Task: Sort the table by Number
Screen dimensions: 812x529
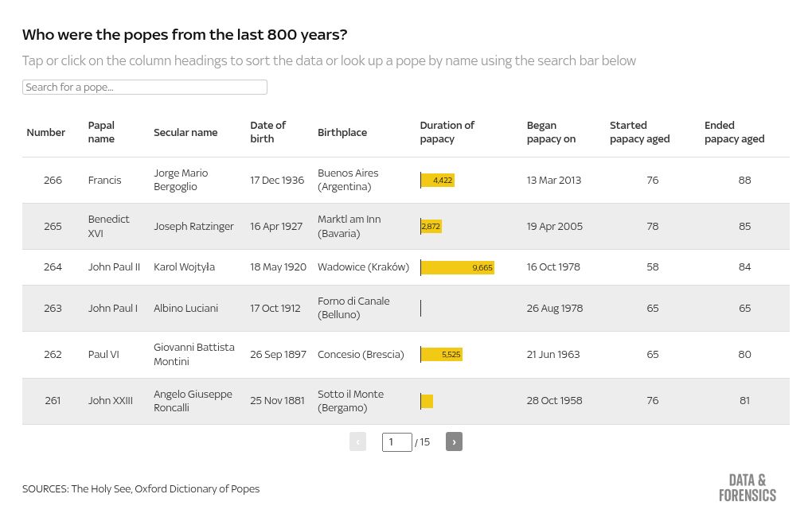Action: 45,132
